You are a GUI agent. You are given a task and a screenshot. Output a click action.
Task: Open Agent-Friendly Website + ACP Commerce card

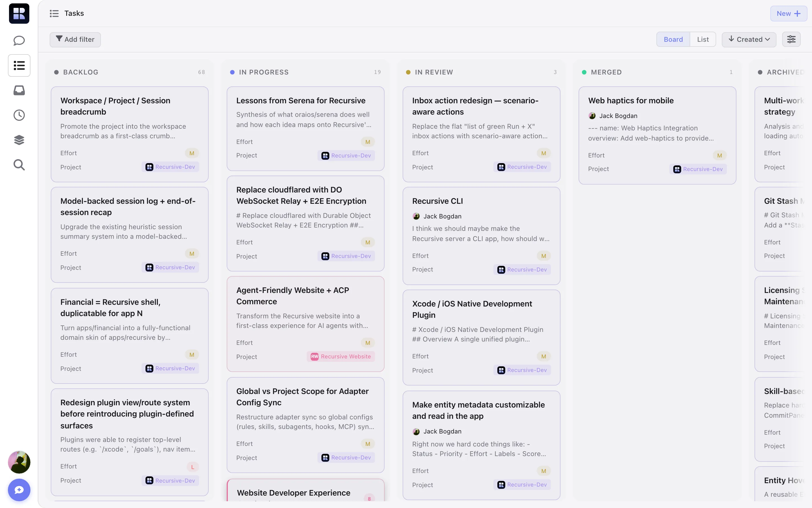[x=305, y=324]
